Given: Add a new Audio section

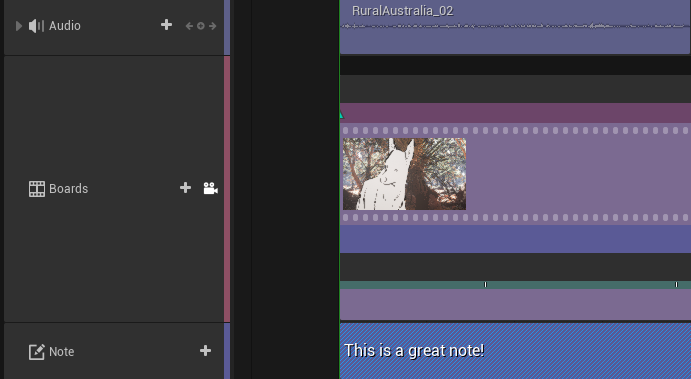Looking at the screenshot, I should pos(166,25).
